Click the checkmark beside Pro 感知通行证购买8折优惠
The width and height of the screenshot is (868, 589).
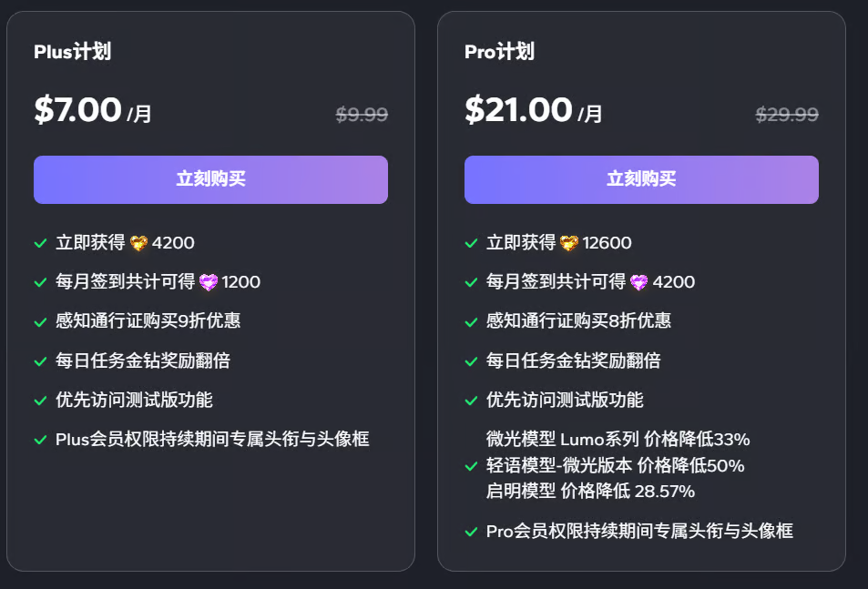tap(471, 321)
